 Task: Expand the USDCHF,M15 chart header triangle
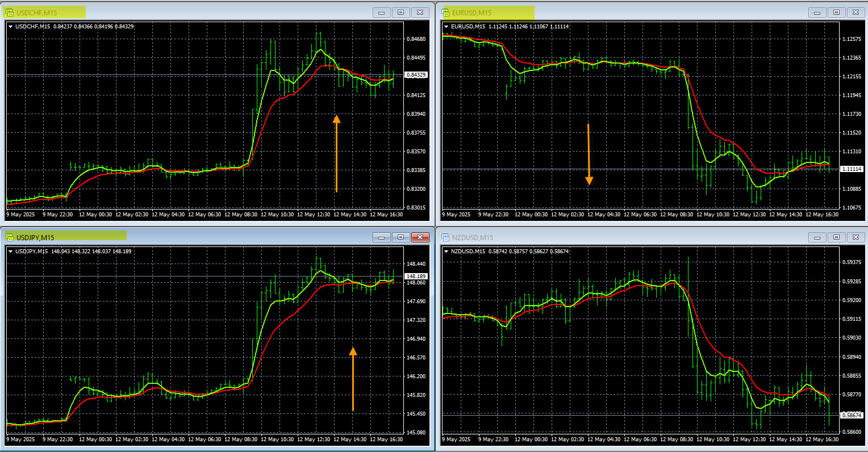tap(10, 27)
